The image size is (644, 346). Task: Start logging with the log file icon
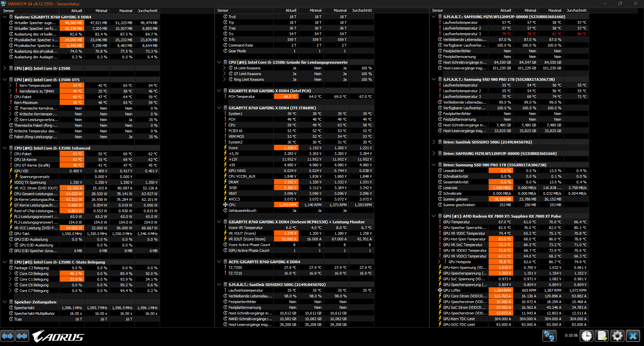602,336
